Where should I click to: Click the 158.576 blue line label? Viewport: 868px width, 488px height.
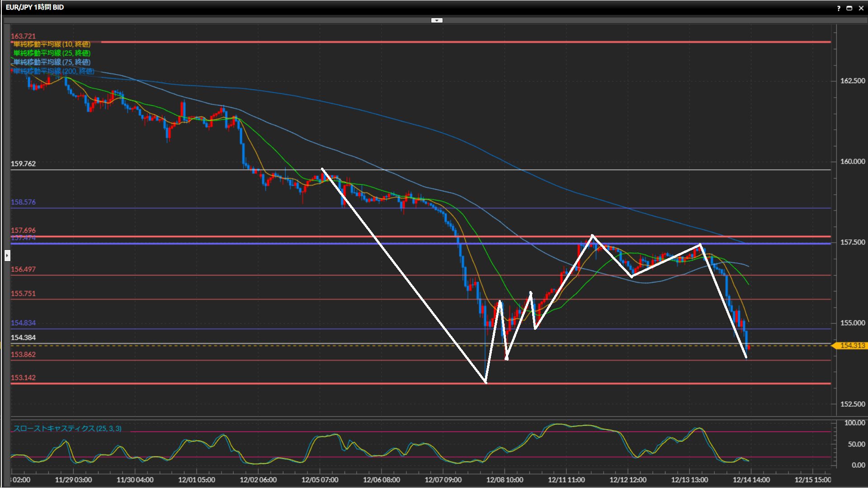coord(23,202)
